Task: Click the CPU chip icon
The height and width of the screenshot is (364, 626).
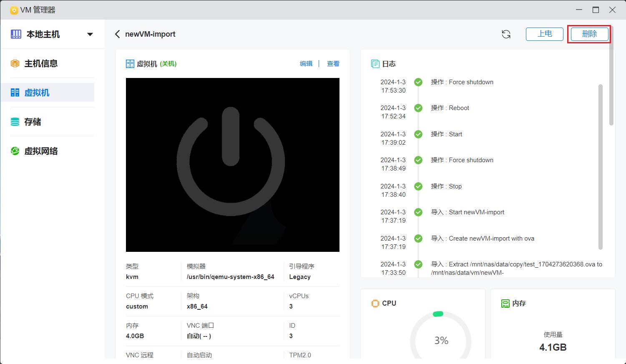Action: click(x=375, y=303)
